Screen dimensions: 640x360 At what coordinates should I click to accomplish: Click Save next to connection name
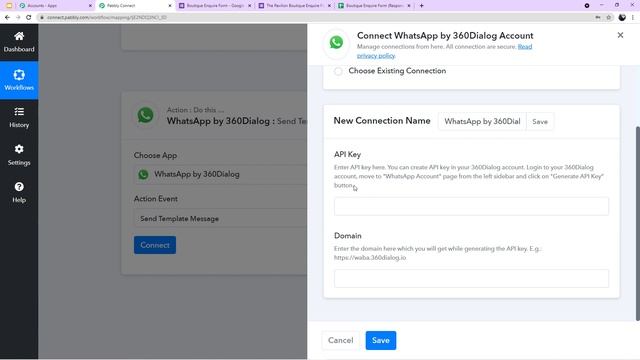pos(540,122)
